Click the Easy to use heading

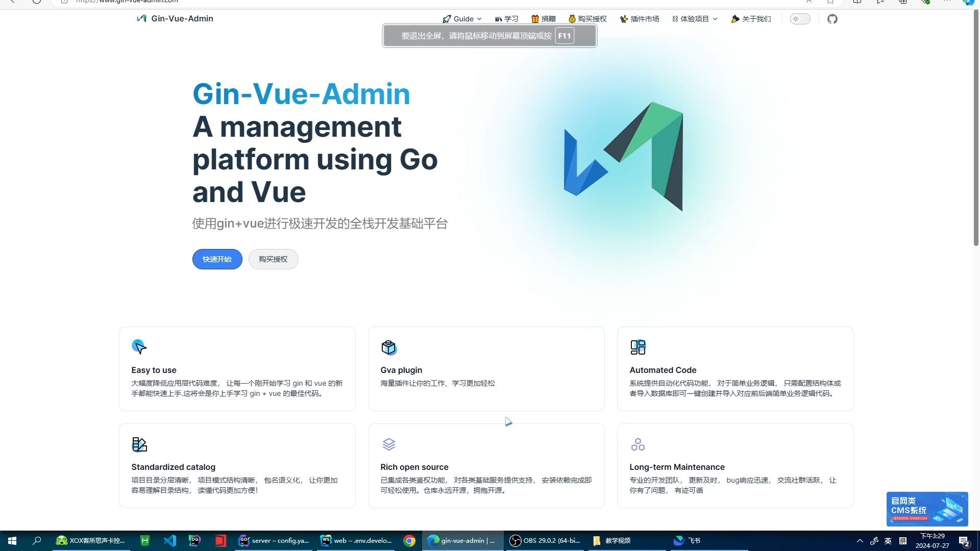[154, 370]
